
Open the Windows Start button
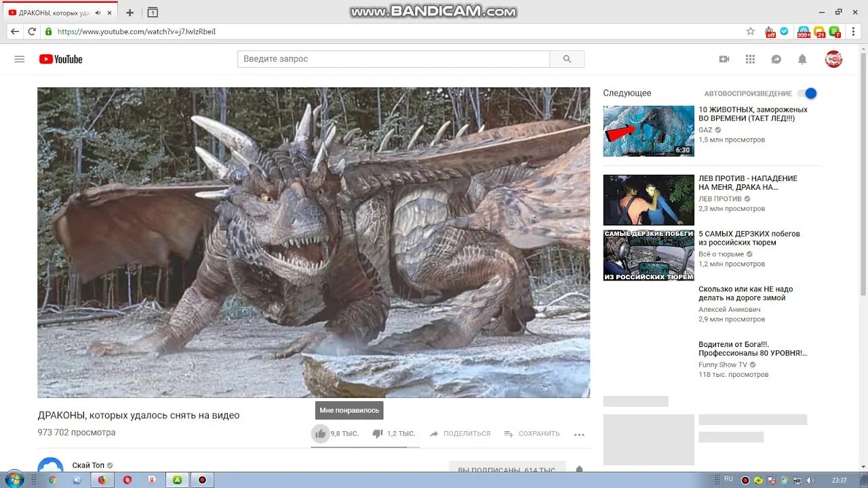[x=13, y=480]
